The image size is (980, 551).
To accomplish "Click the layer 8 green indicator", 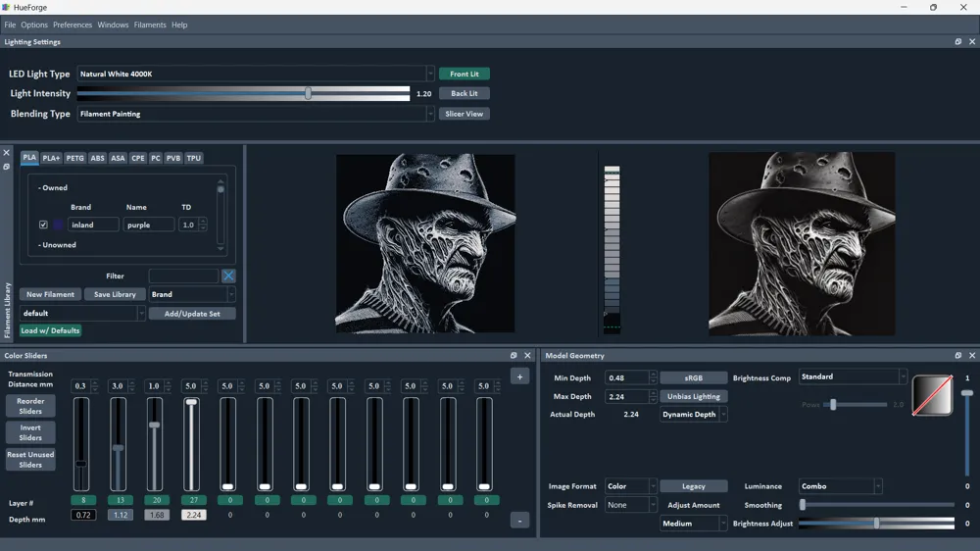I will pyautogui.click(x=83, y=500).
